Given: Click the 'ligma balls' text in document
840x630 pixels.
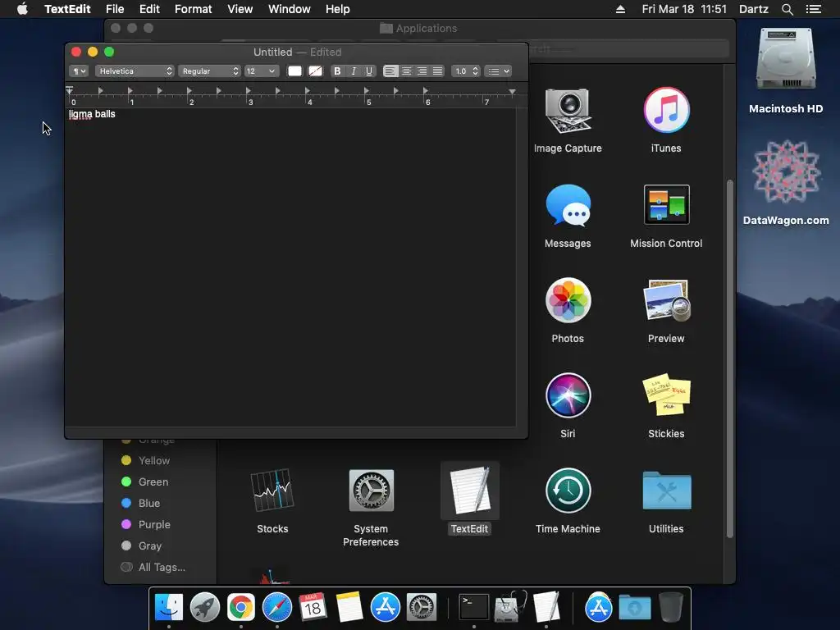Looking at the screenshot, I should click(x=92, y=114).
